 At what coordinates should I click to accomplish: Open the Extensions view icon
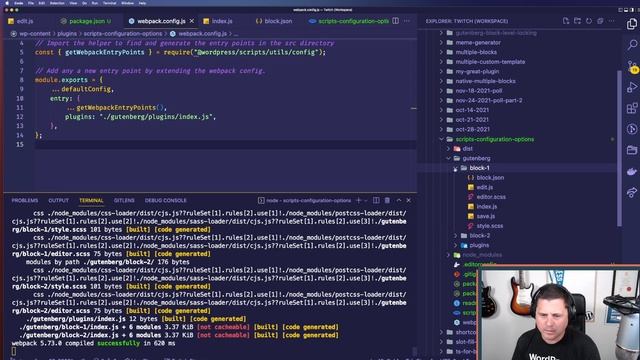(632, 108)
